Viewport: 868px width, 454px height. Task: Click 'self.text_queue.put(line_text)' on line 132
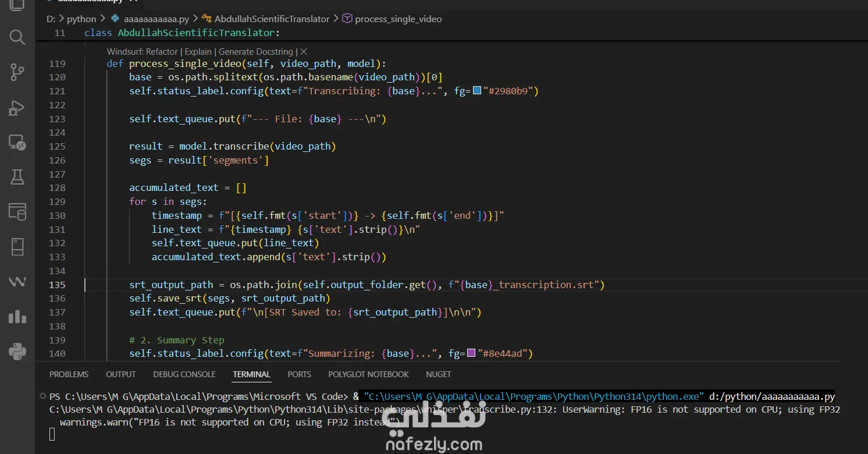236,243
